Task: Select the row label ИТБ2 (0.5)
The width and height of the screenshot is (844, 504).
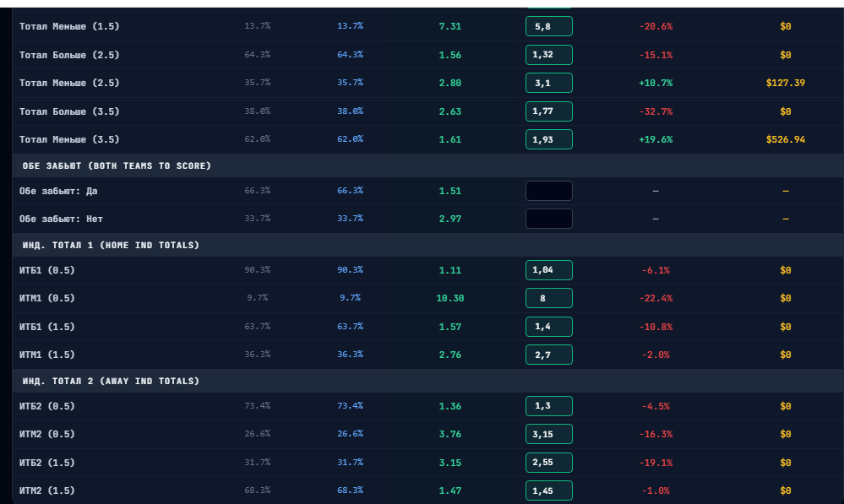Action: tap(46, 406)
